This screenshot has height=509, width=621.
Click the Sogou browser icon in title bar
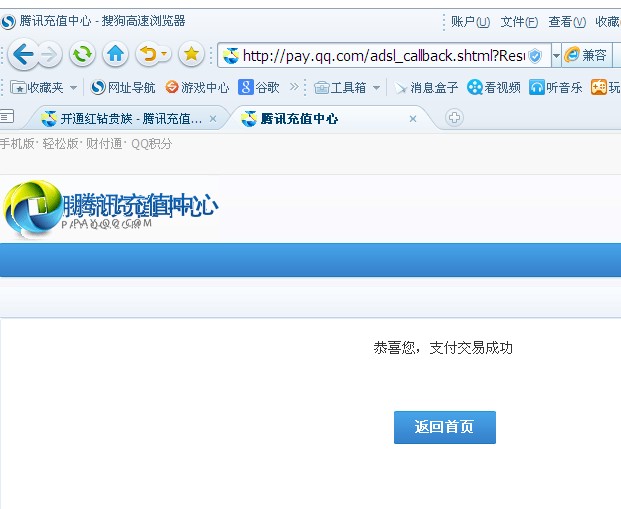click(x=8, y=21)
